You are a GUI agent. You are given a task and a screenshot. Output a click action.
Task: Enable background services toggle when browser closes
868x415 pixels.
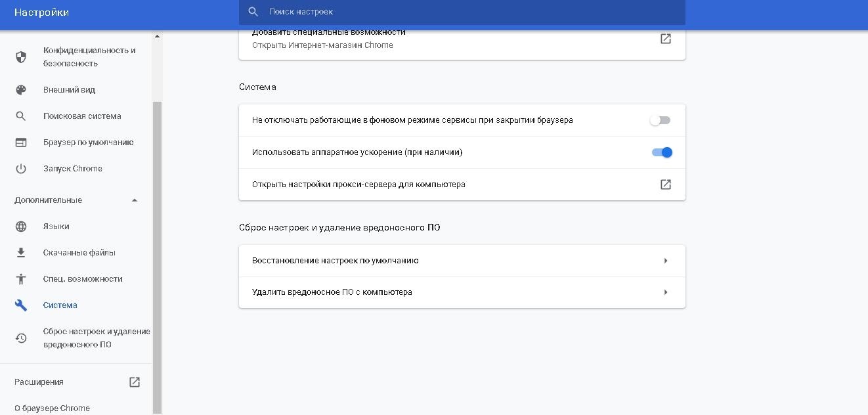click(x=661, y=120)
